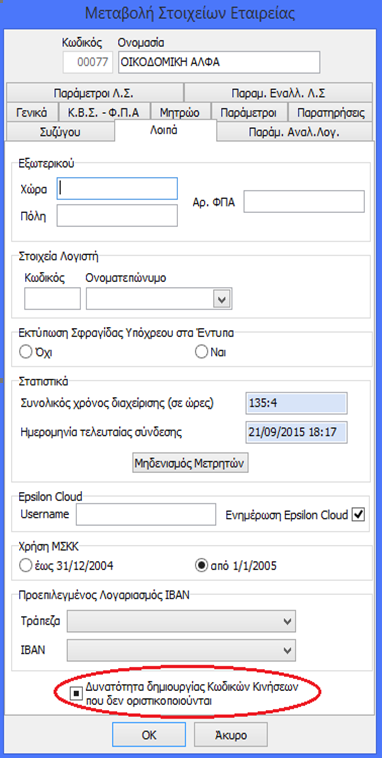The image size is (382, 758).
Task: Open the IBAN dropdown
Action: [181, 650]
